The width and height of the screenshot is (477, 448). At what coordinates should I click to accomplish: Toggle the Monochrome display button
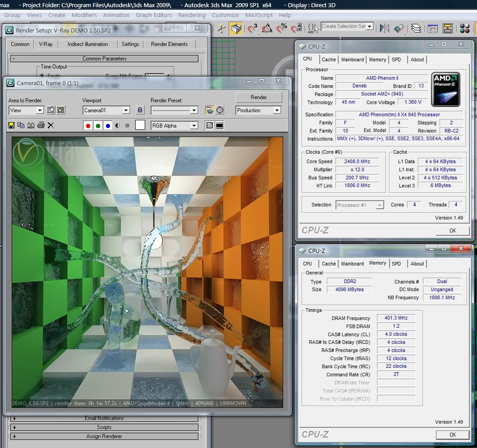[x=128, y=126]
